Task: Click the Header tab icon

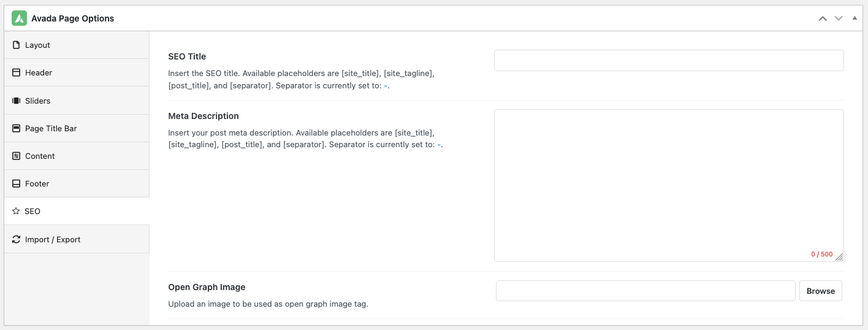Action: [17, 72]
